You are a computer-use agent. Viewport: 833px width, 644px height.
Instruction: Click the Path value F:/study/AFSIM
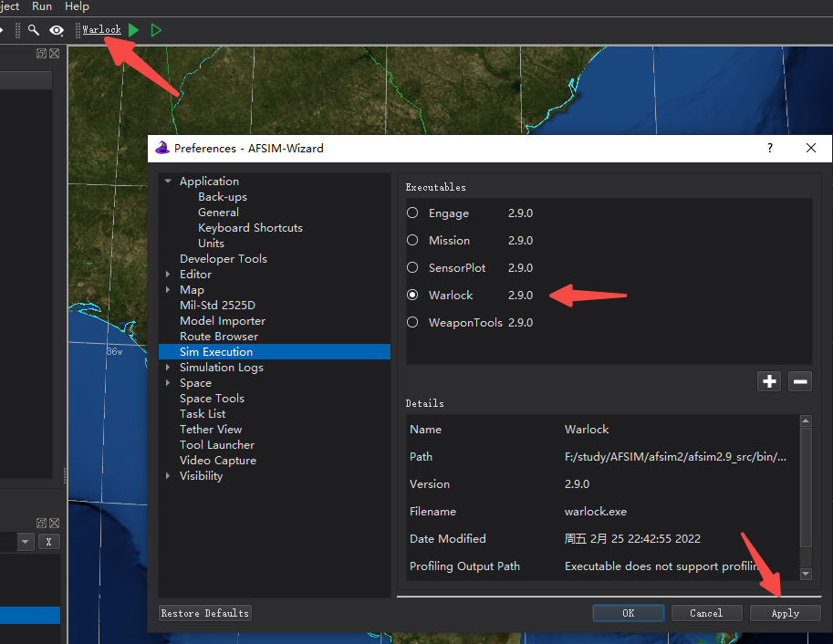(x=675, y=457)
